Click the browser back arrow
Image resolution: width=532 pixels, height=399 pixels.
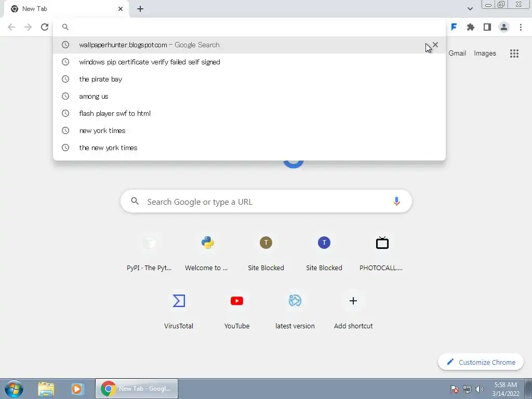(x=11, y=27)
